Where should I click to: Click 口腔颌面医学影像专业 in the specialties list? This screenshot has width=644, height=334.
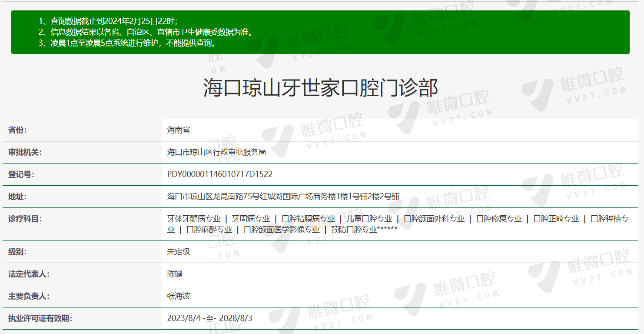[282, 230]
